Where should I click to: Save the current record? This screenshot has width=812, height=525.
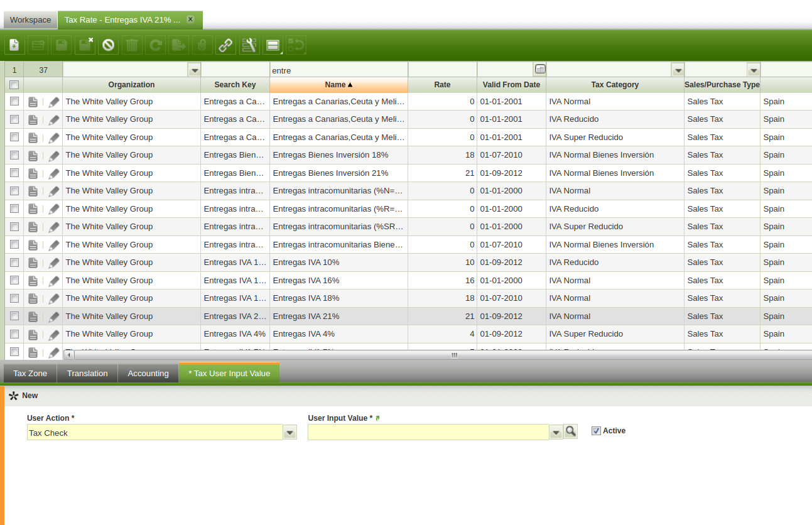[62, 45]
